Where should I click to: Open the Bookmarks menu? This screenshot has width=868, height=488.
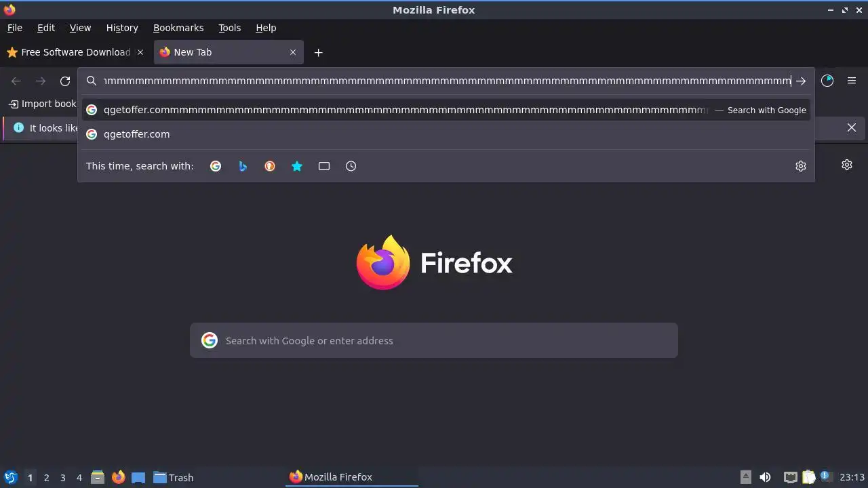(x=178, y=28)
